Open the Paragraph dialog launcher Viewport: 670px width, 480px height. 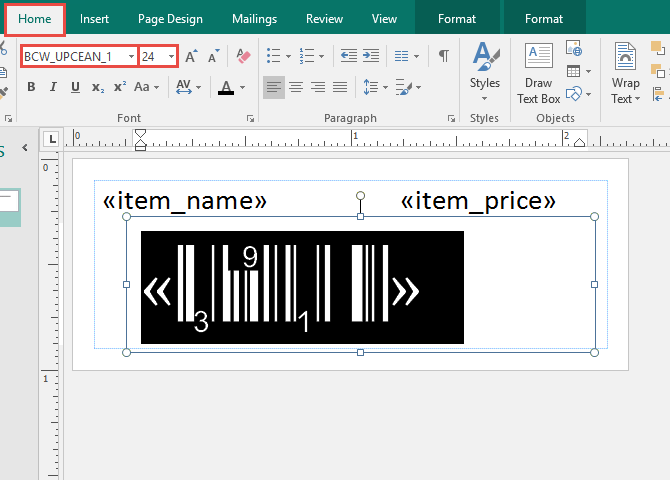click(451, 118)
